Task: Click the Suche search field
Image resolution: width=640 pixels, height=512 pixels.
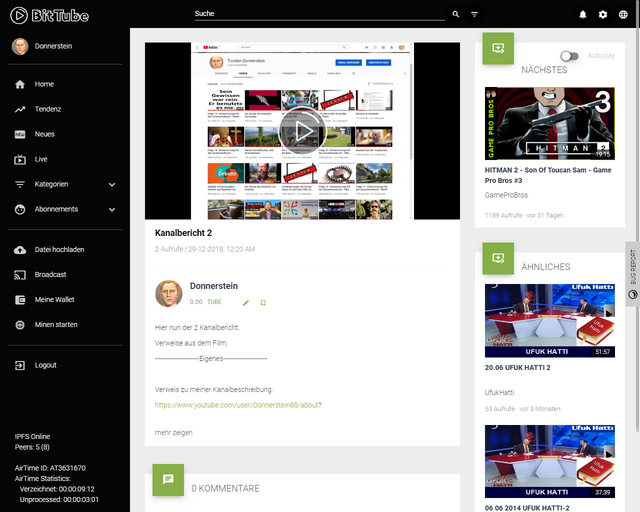Action: [x=320, y=14]
